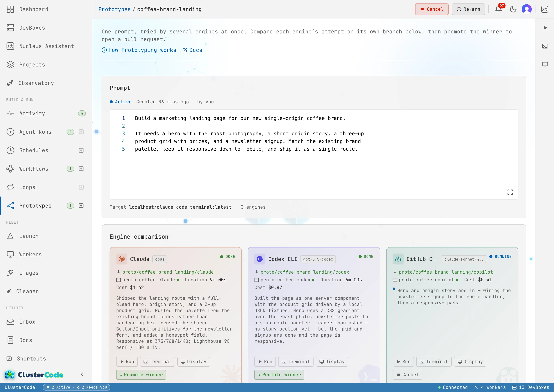Click the 2 Active status pill

click(x=76, y=387)
